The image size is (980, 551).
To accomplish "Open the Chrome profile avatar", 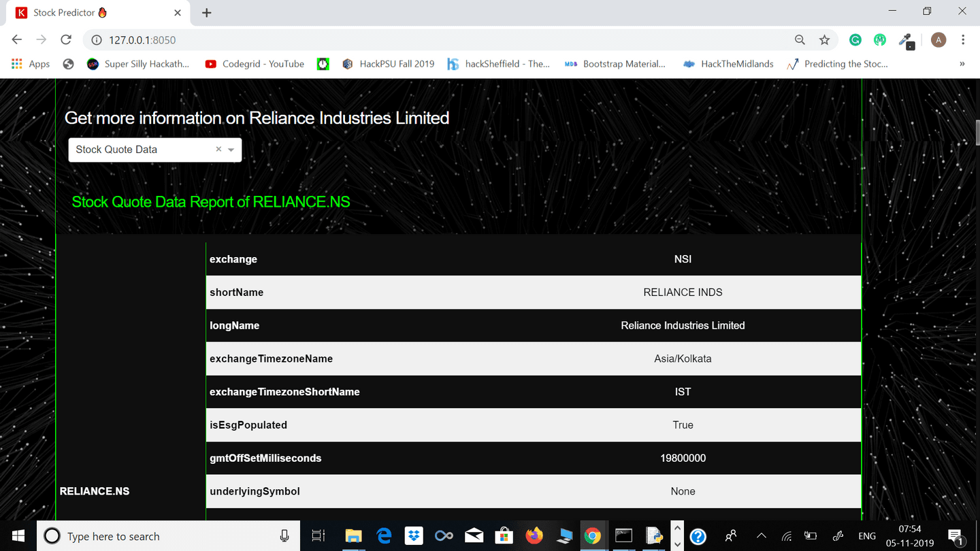I will tap(938, 40).
